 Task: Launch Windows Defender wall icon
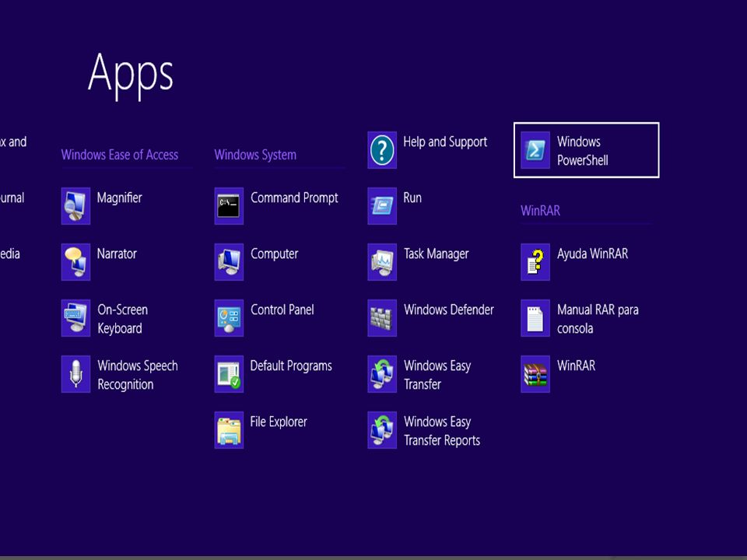[x=382, y=317]
